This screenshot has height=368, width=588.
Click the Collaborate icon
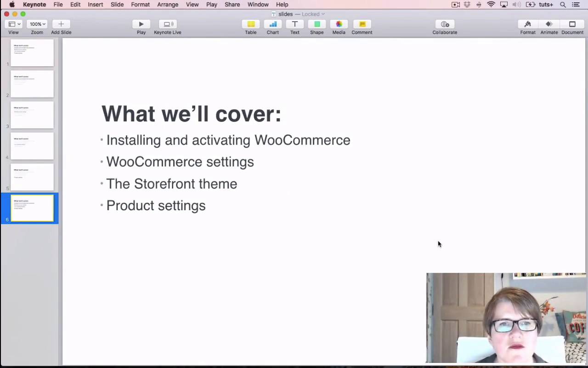[445, 24]
